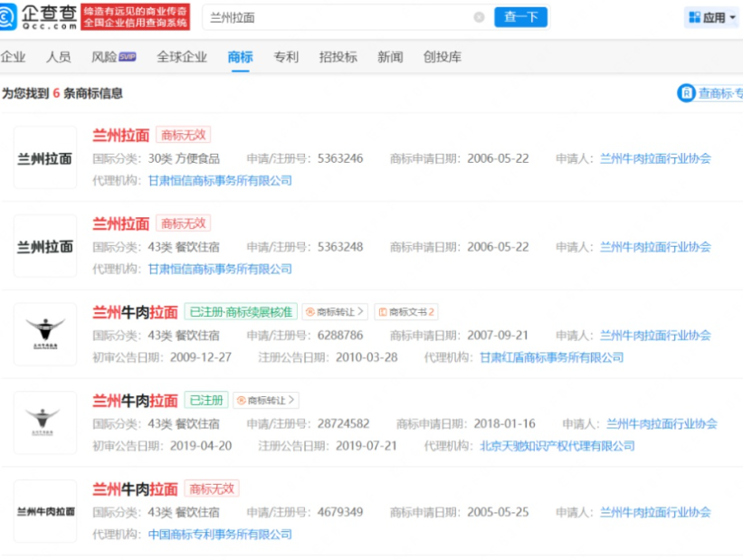Switch to the 人员 tab
This screenshot has width=743, height=560.
pos(58,57)
